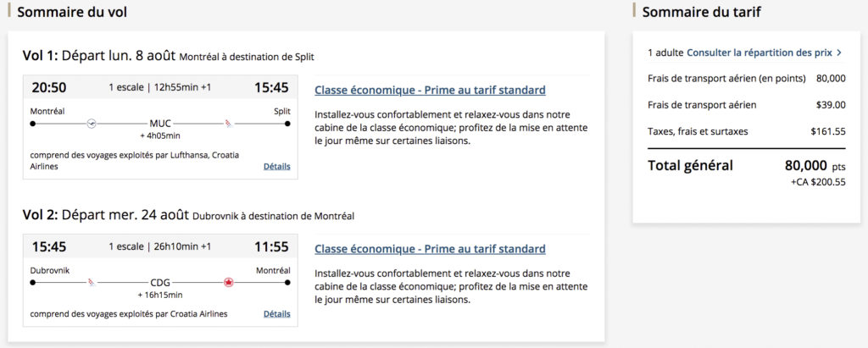Click the Croatia Airlines logo on Vol 2
The height and width of the screenshot is (348, 868).
[93, 283]
